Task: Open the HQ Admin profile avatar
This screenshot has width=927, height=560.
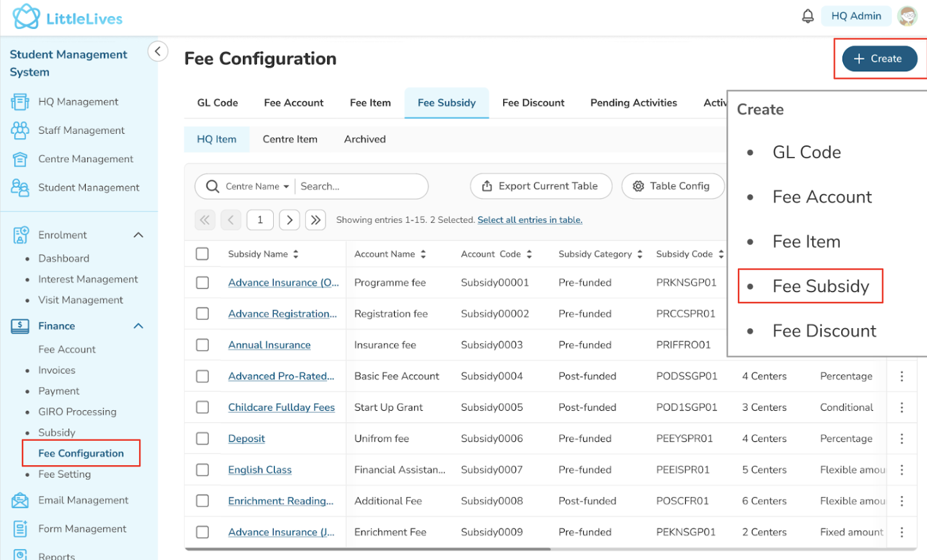Action: pos(907,16)
